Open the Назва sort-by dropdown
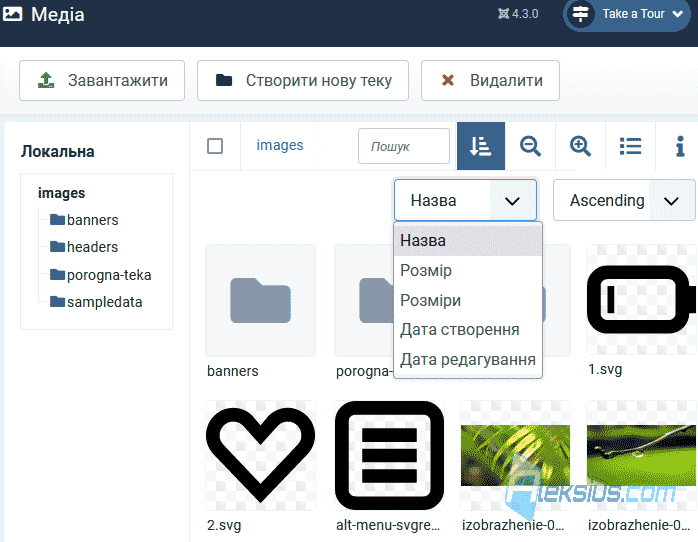The width and height of the screenshot is (698, 542). pyautogui.click(x=465, y=200)
